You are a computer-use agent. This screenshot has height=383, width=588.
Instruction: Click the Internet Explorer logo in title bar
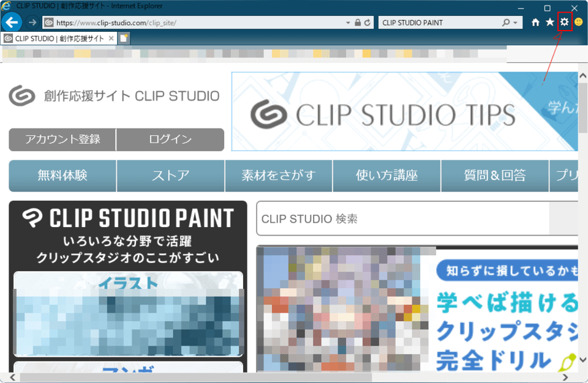(x=6, y=6)
